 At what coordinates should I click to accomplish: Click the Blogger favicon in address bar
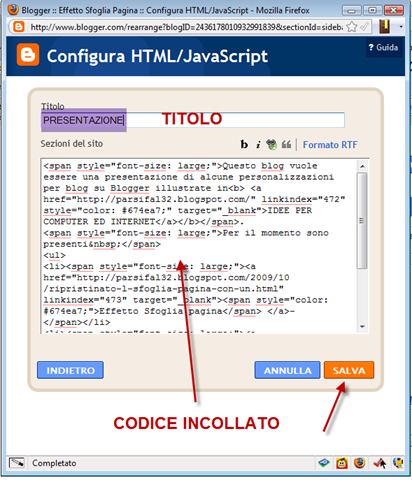tap(19, 26)
